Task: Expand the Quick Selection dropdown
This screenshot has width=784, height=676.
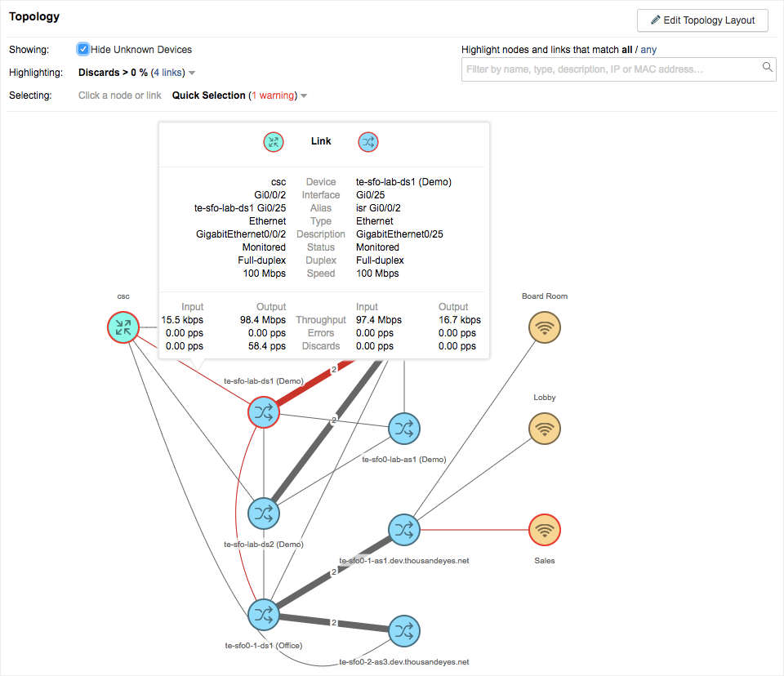Action: tap(304, 96)
